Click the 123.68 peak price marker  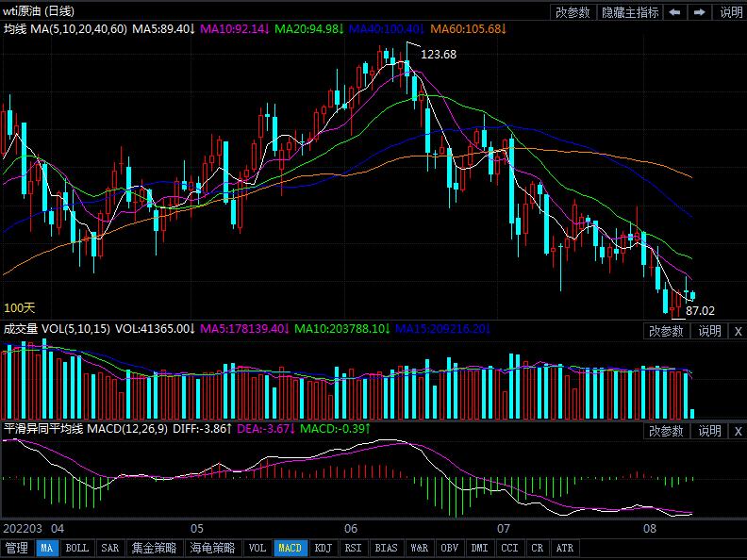coord(439,55)
